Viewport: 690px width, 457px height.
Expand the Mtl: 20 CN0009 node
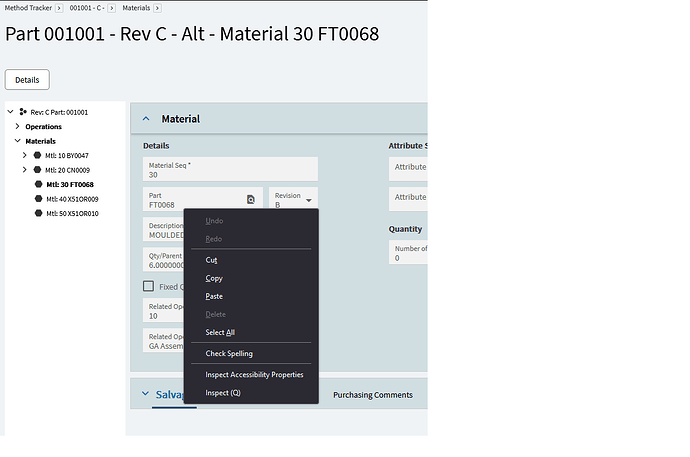click(25, 170)
